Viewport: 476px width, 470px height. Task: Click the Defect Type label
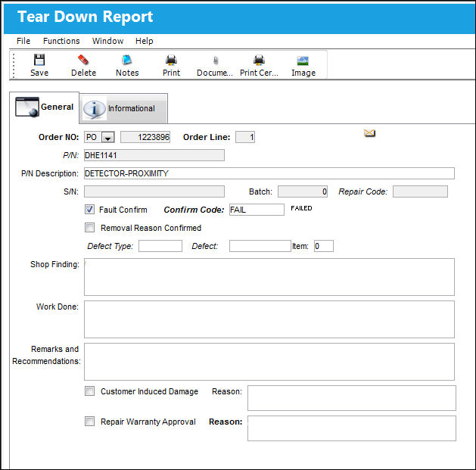tap(110, 246)
